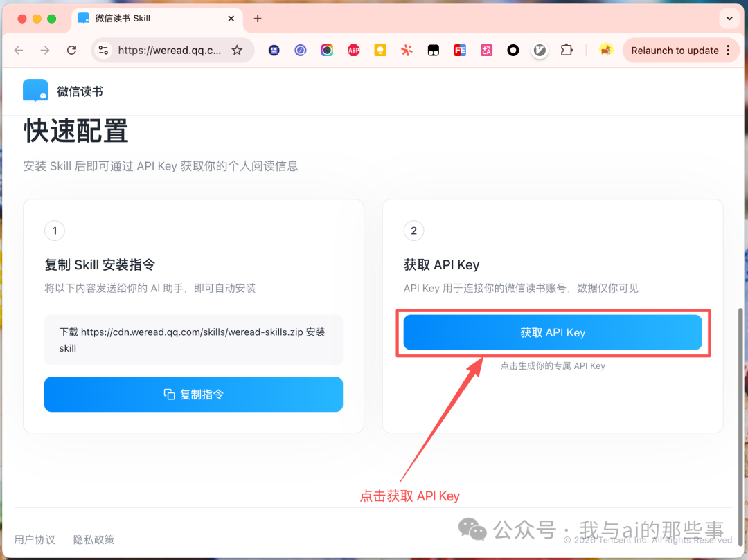Switch to 微信读书 Skill tab
Image resolution: width=748 pixels, height=560 pixels.
(157, 19)
